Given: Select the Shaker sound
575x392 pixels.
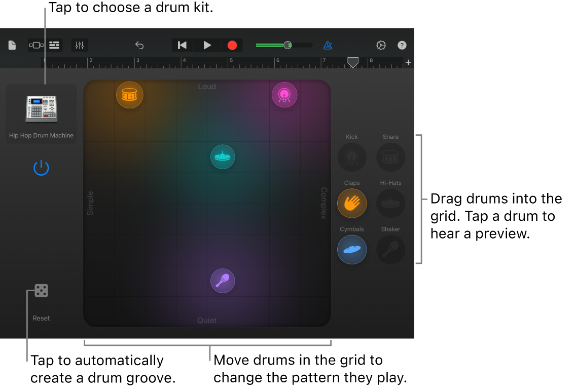Looking at the screenshot, I should point(390,249).
